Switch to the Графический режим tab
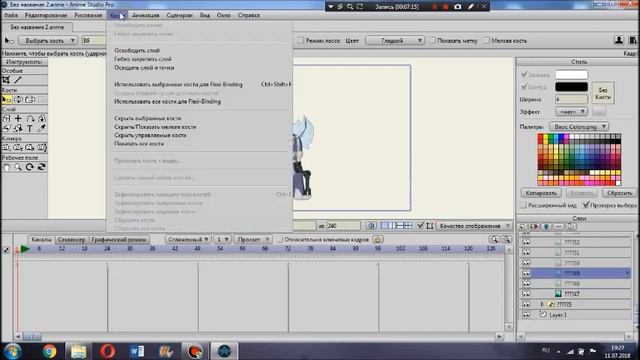 coord(118,240)
